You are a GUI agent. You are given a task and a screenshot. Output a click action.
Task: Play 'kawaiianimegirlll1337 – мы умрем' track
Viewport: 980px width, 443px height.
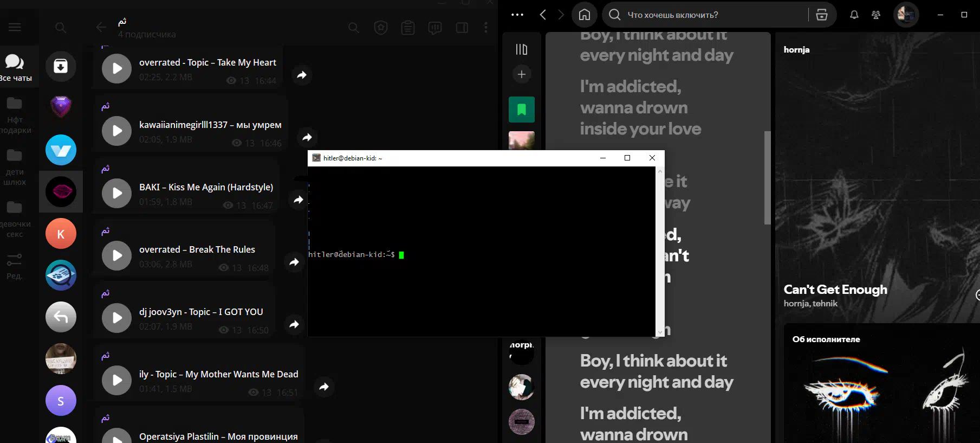click(x=117, y=131)
